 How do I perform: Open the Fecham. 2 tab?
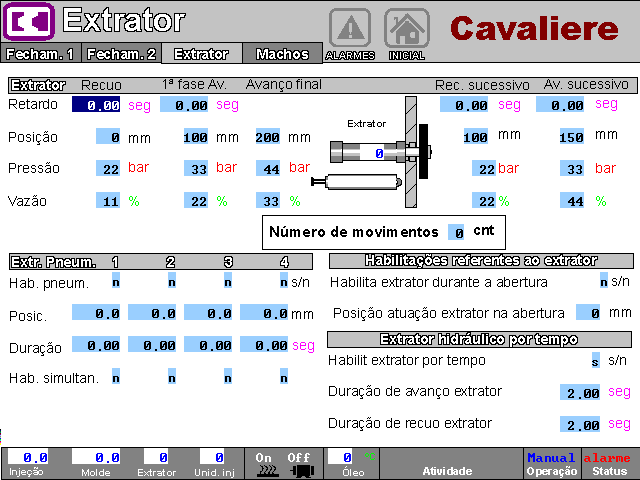click(121, 55)
